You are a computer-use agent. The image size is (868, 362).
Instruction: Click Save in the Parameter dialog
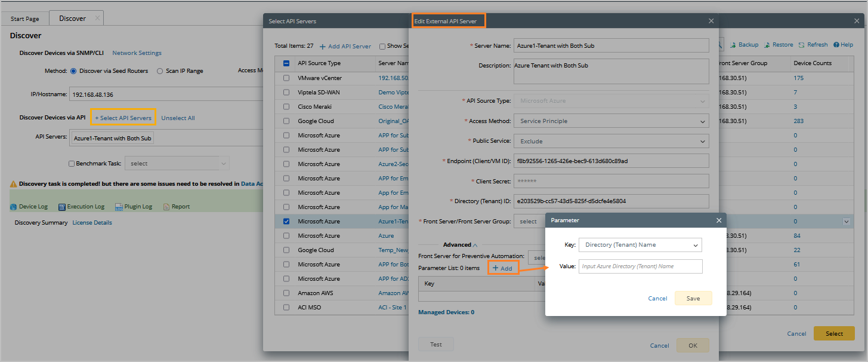click(693, 299)
